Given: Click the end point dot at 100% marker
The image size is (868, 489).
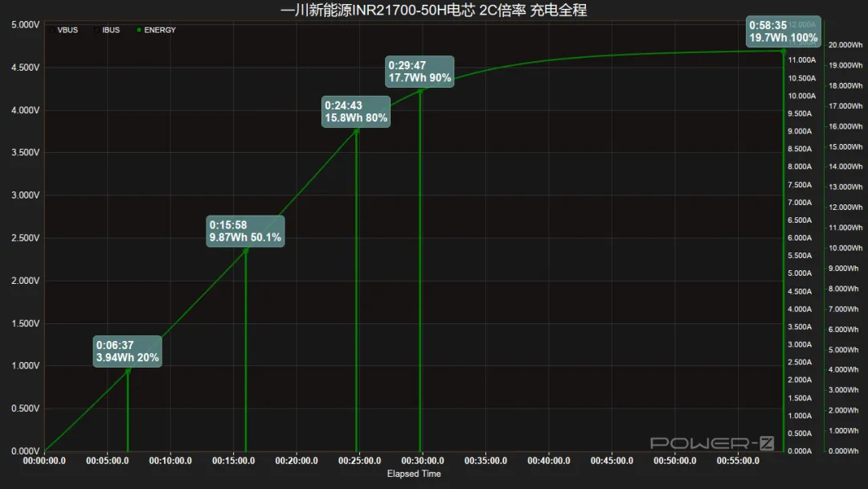Looking at the screenshot, I should (x=784, y=51).
